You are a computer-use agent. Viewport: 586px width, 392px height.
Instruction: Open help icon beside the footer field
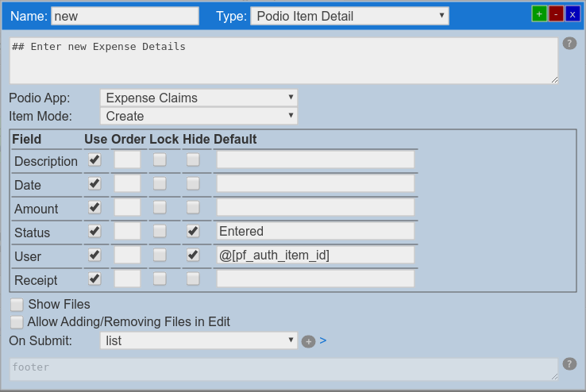[x=569, y=364]
